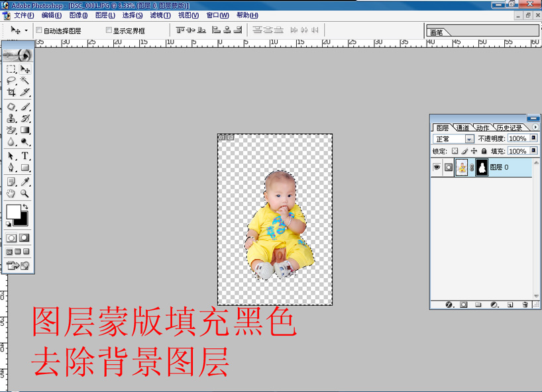Select the Hand tool
Viewport: 542px width, 392px height.
[11, 194]
